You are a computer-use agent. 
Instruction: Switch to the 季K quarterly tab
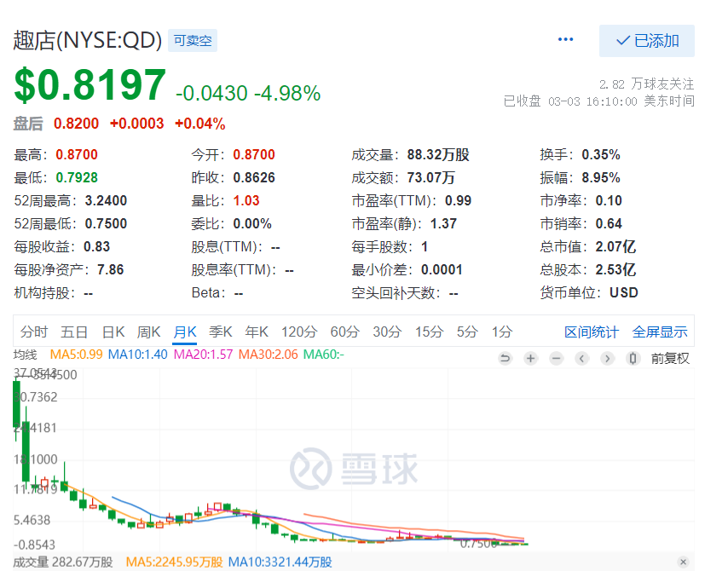(x=221, y=332)
